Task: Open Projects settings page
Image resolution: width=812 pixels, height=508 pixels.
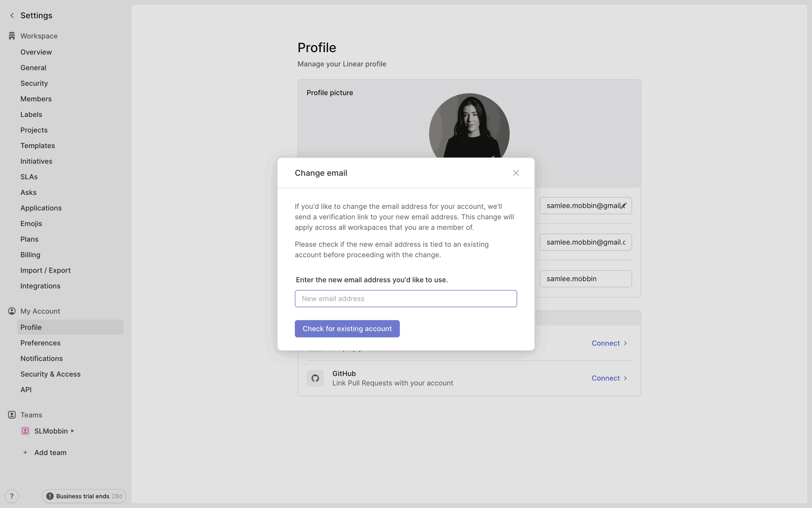Action: (34, 130)
